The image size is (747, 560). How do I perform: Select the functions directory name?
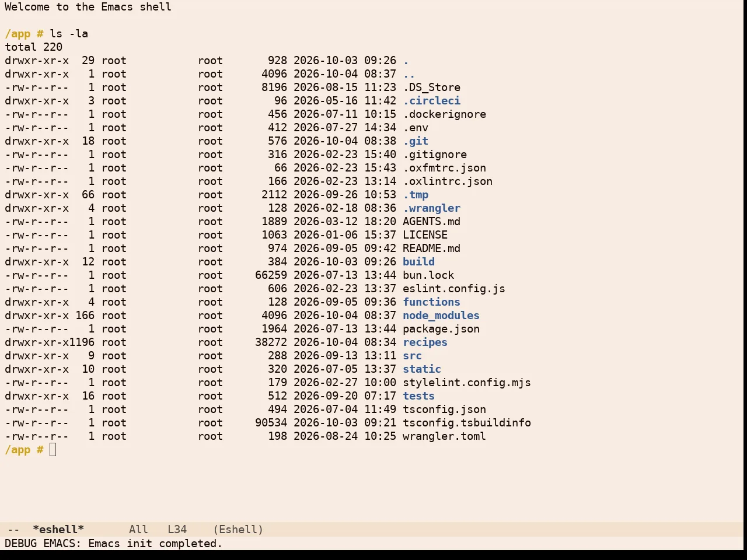pyautogui.click(x=432, y=302)
